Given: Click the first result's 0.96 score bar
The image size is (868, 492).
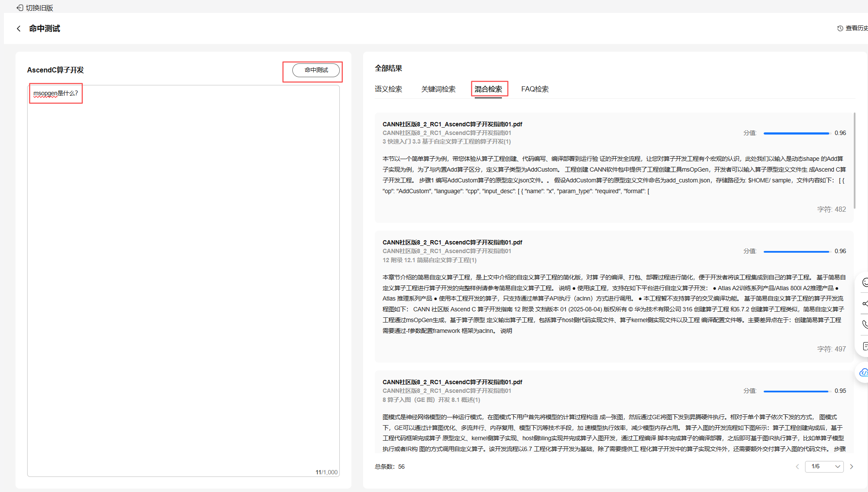Looking at the screenshot, I should [796, 133].
